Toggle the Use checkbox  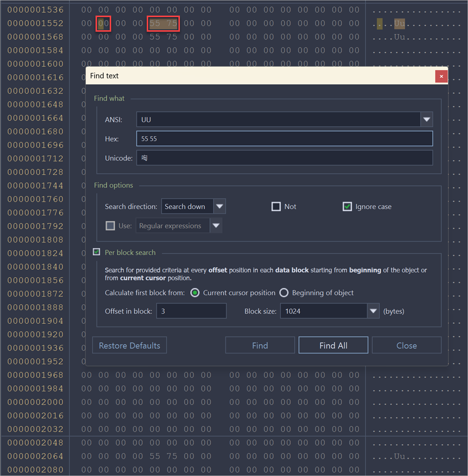pos(111,226)
